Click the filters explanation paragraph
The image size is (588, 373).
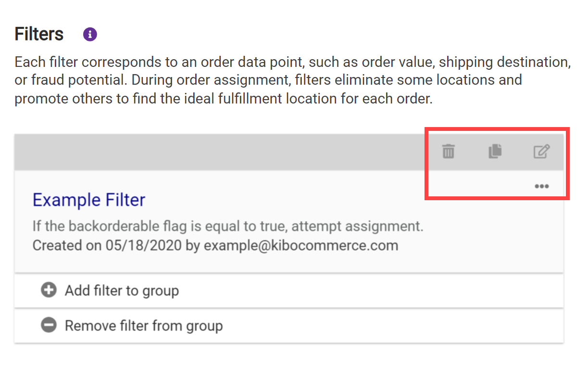pos(288,80)
